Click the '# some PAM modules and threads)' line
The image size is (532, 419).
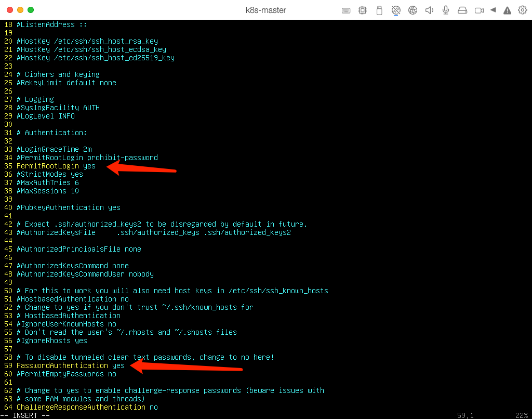point(81,399)
